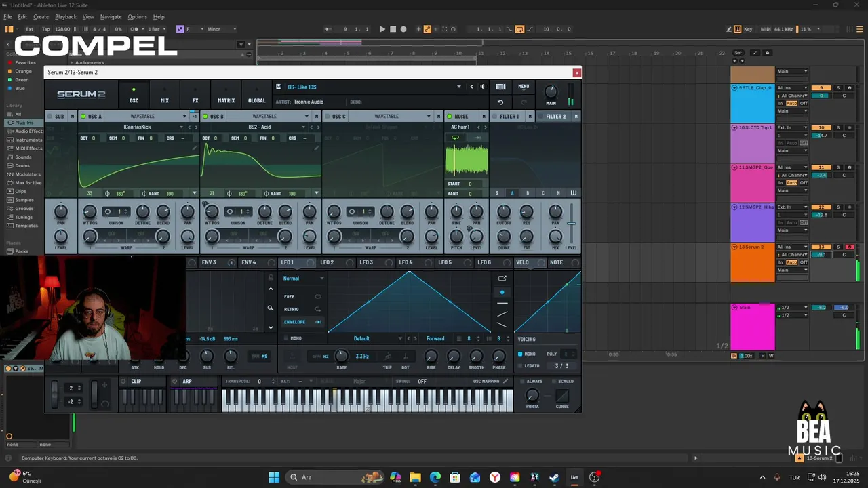Go to previous preset arrow in Serum
Viewport: 868px width, 488px height.
click(471, 87)
